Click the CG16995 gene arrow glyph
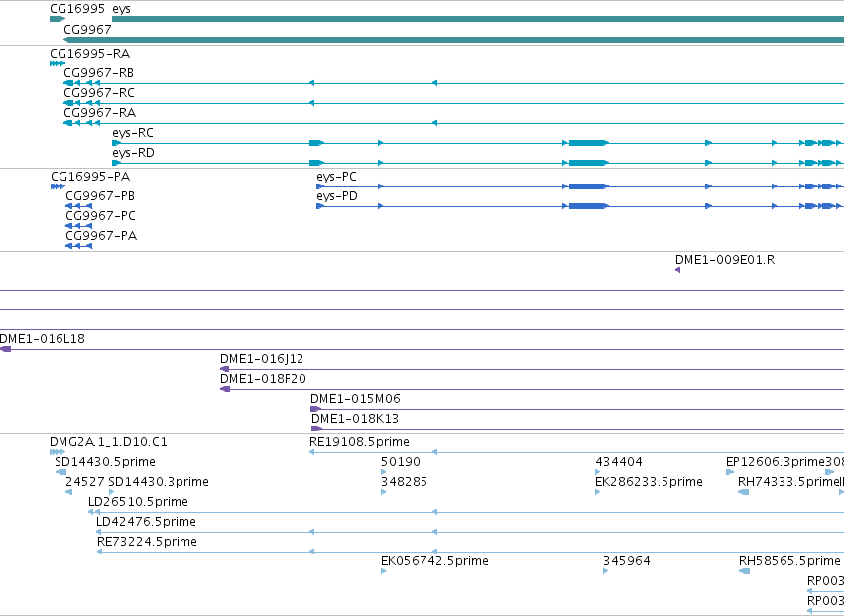The width and height of the screenshot is (844, 616). (58, 19)
